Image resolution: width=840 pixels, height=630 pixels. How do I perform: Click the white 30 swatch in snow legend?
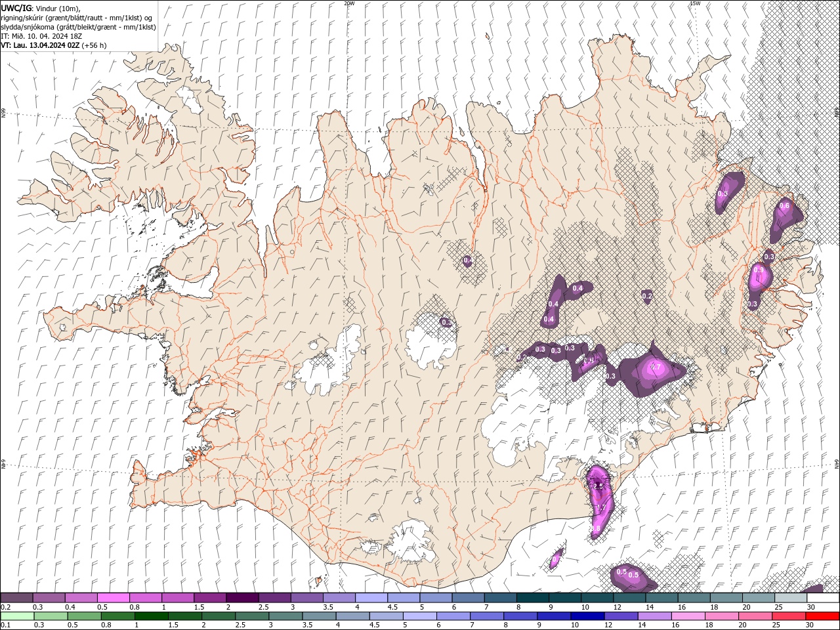[824, 598]
